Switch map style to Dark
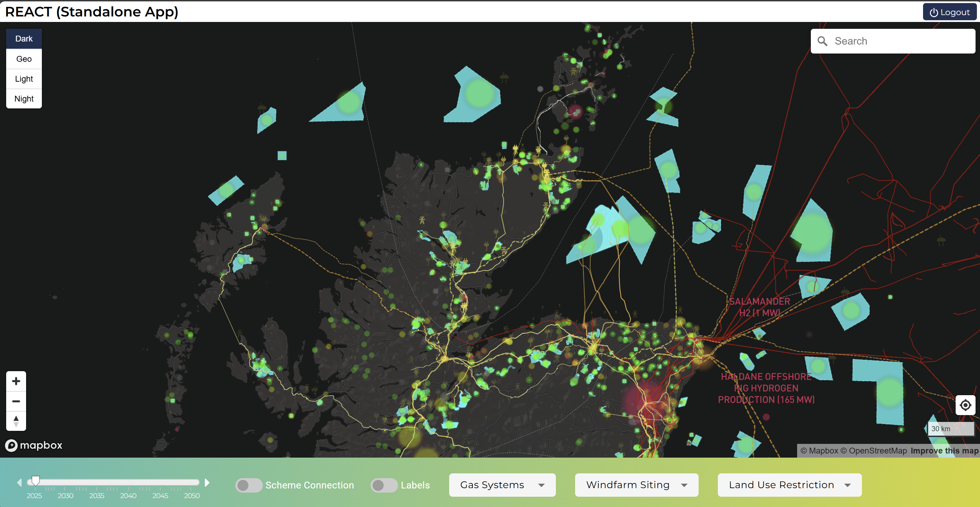 point(24,39)
